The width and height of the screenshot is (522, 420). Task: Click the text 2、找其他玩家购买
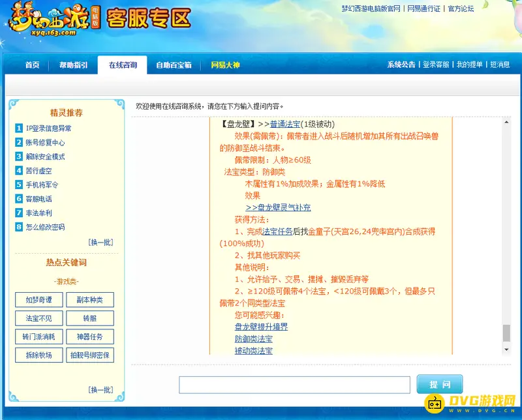click(x=268, y=256)
